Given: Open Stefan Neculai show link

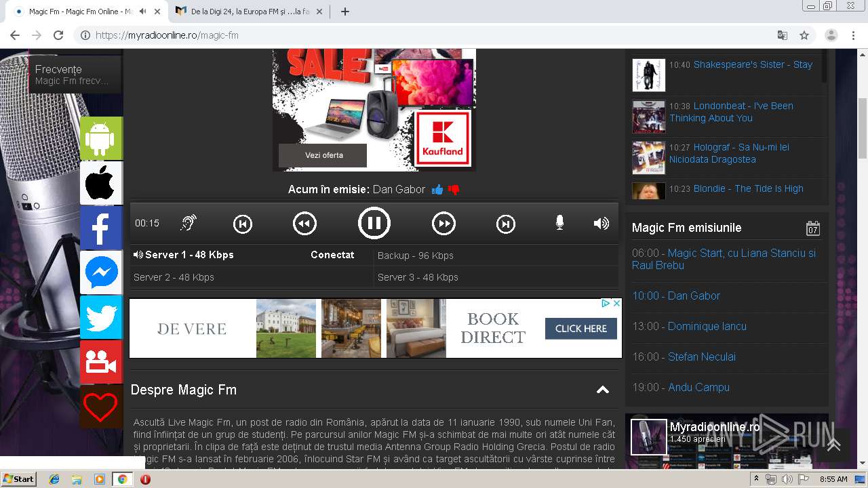Looking at the screenshot, I should pos(702,357).
